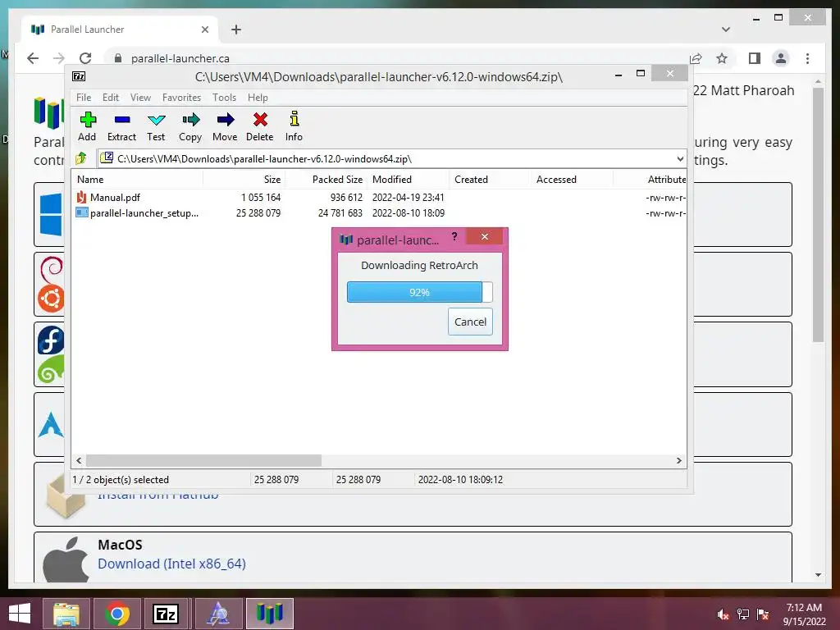Sort files by Packed Size column

pyautogui.click(x=326, y=180)
